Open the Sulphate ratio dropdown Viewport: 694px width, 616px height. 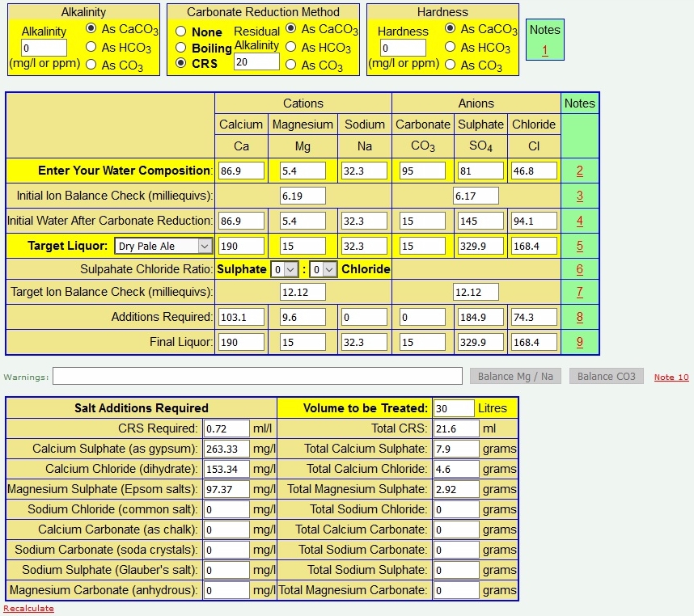click(x=285, y=269)
